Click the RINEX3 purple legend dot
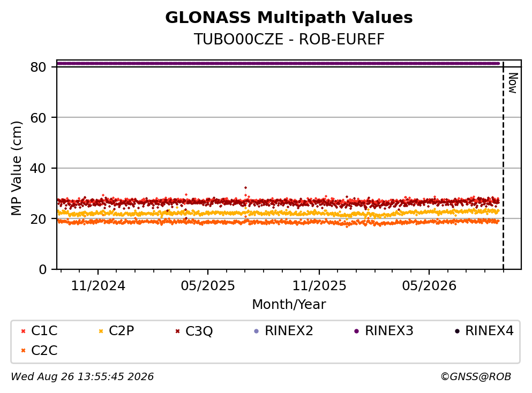 [x=357, y=331]
